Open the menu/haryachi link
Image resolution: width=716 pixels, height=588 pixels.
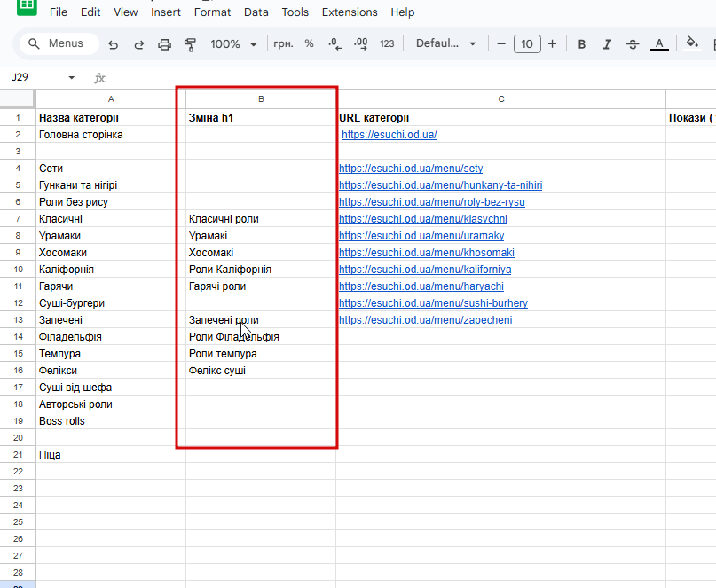(x=421, y=286)
